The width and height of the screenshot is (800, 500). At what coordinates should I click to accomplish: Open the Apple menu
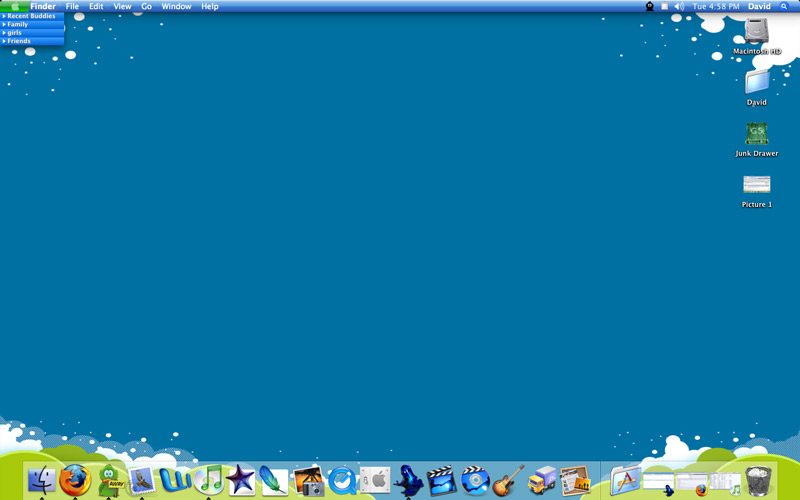pyautogui.click(x=15, y=6)
